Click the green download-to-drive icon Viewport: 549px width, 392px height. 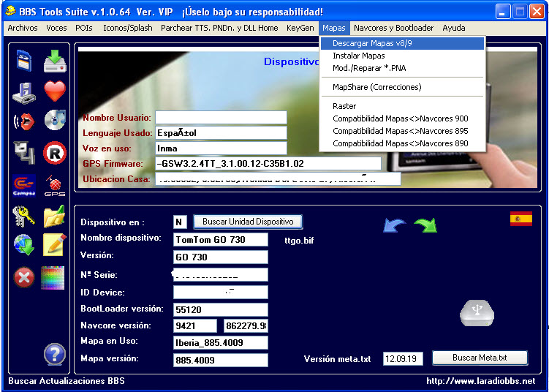click(x=55, y=61)
